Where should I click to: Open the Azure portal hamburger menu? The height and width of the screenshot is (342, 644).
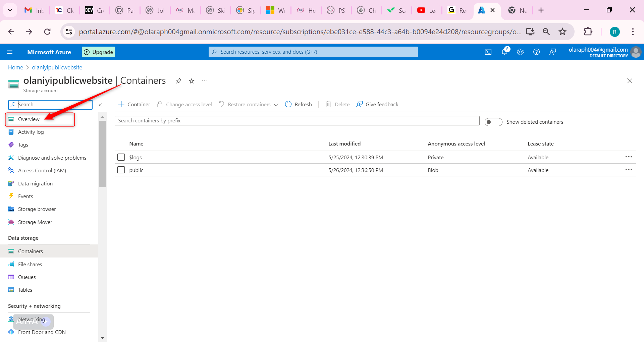[10, 52]
